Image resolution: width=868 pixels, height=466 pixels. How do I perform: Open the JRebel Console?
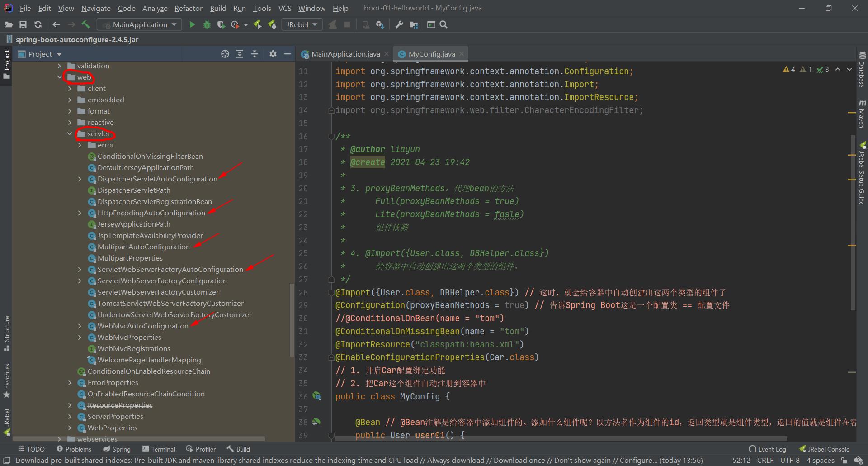[x=824, y=449]
